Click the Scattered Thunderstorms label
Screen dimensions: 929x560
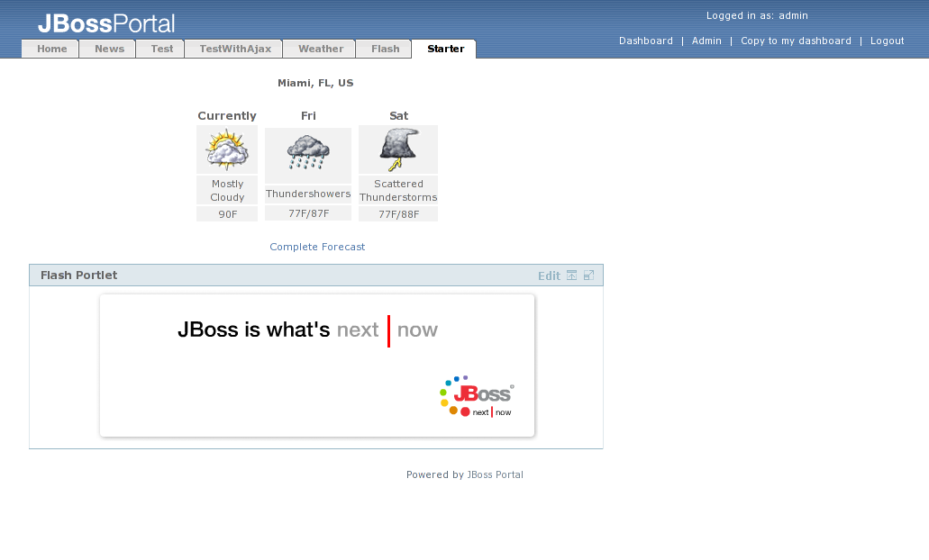(x=398, y=191)
